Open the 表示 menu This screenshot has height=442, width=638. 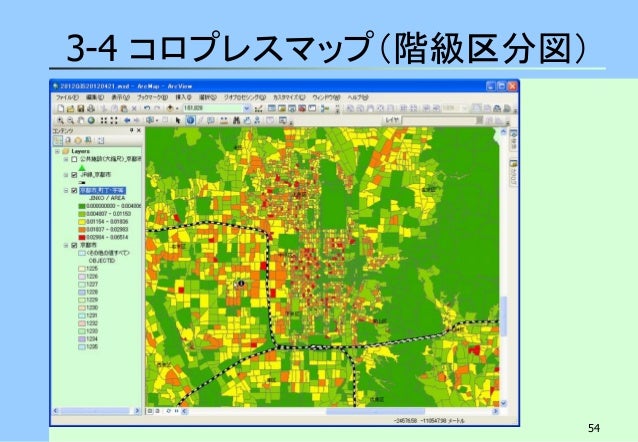(x=120, y=98)
